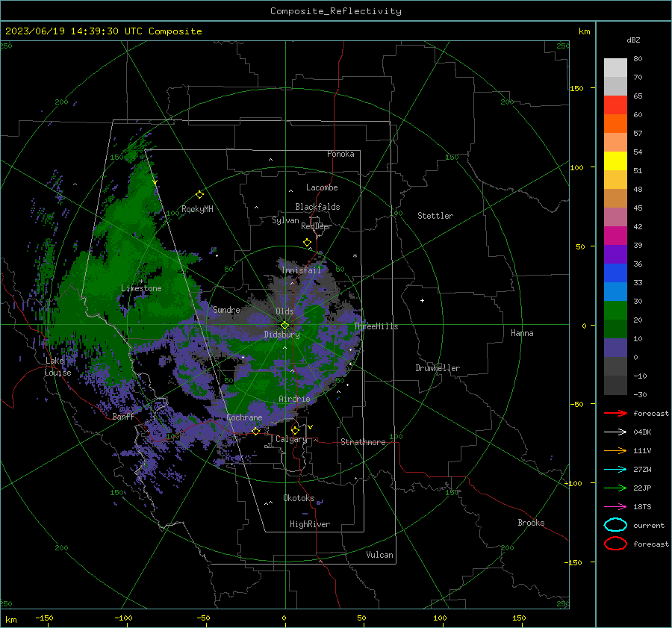Select the purple 36-39 dBZ swatch

pyautogui.click(x=615, y=254)
